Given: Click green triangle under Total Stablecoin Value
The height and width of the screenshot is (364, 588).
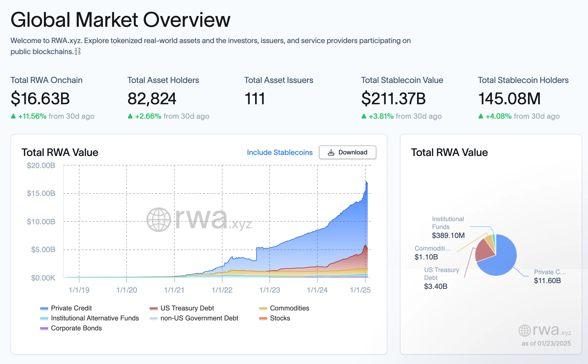Looking at the screenshot, I should (x=364, y=116).
